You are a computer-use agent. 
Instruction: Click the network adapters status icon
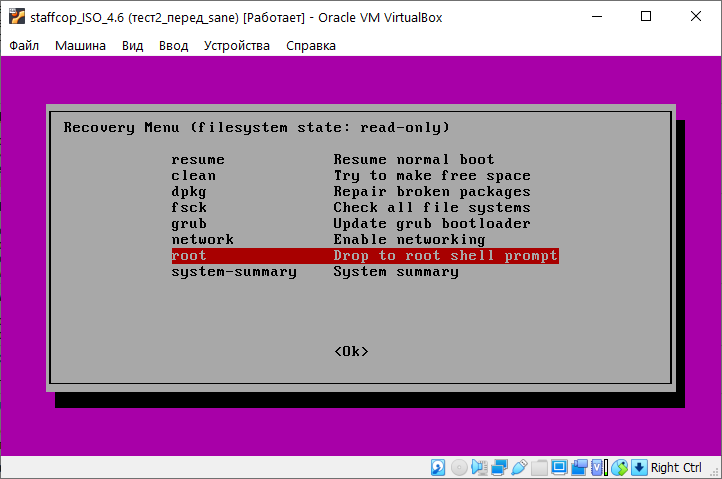[x=498, y=467]
